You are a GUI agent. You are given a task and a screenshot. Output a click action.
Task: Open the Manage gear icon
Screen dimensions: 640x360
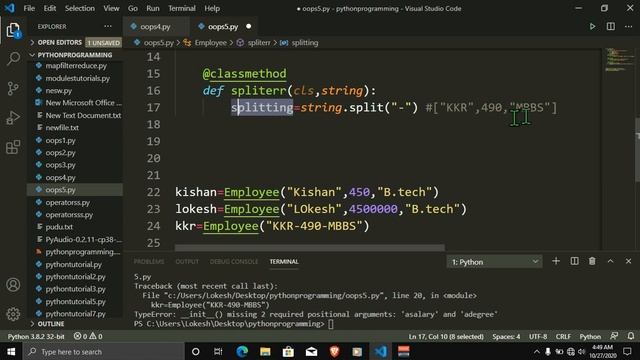pos(13,314)
